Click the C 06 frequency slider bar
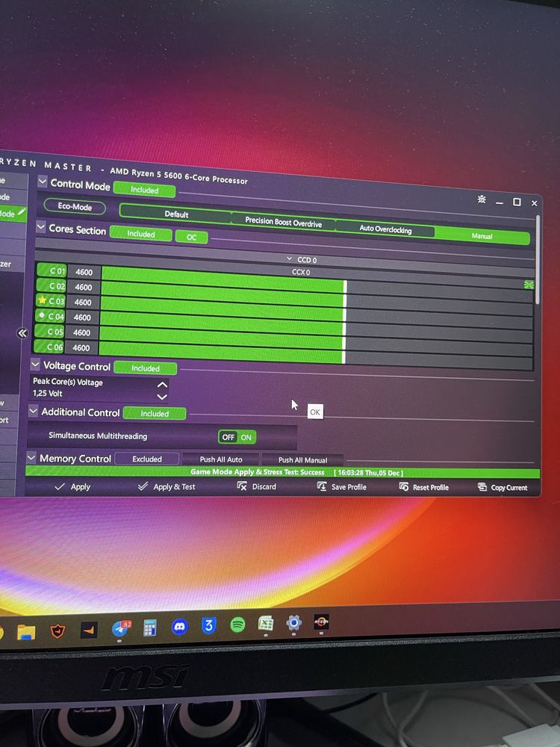The width and height of the screenshot is (560, 747). 315,353
